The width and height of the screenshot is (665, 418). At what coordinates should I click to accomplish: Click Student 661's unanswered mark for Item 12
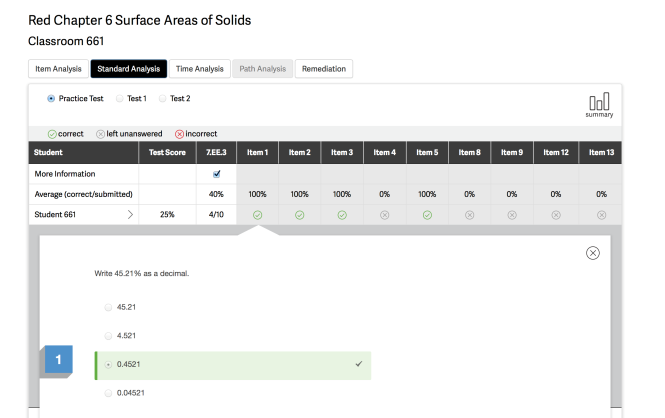point(556,215)
